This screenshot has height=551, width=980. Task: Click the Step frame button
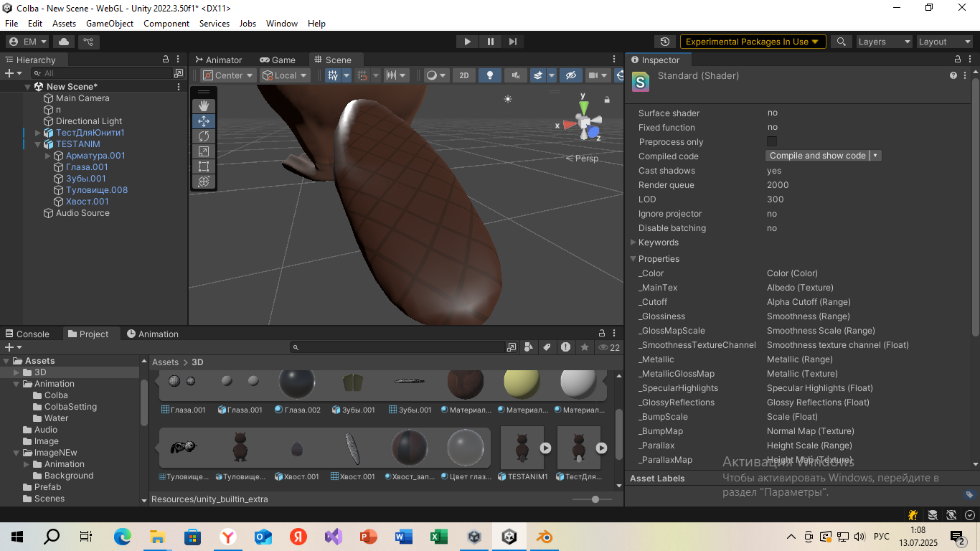tap(512, 42)
